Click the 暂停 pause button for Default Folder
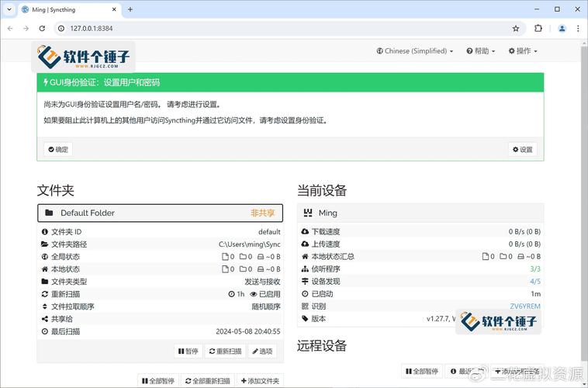The width and height of the screenshot is (588, 388). point(188,351)
